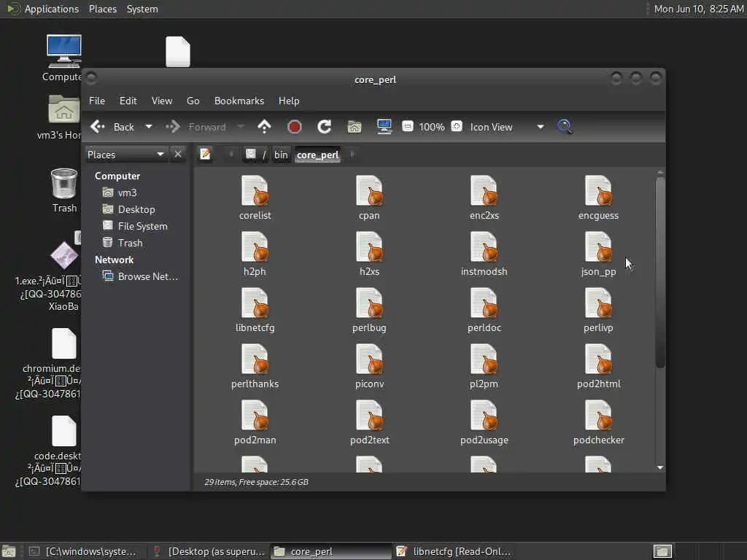The image size is (747, 560).
Task: Go up to the parent folder
Action: coord(264,127)
